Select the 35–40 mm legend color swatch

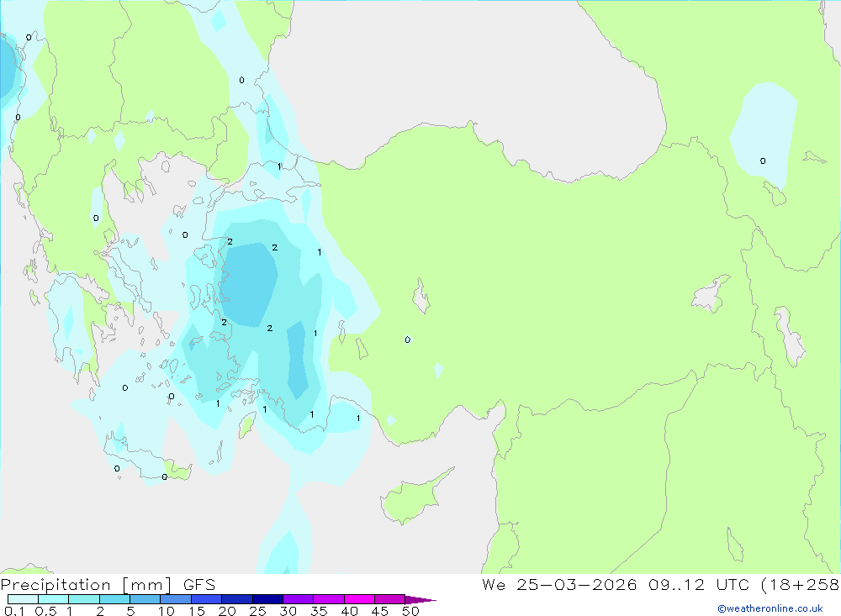(328, 599)
